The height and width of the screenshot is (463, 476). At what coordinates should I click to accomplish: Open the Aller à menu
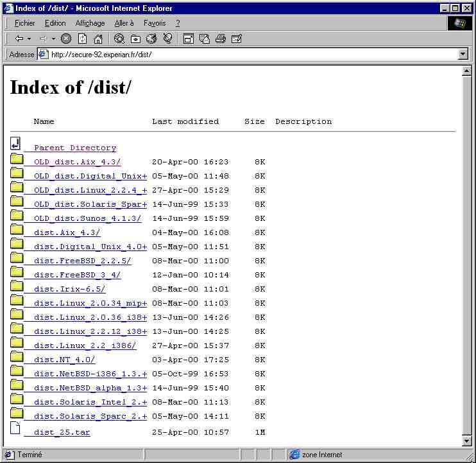124,23
